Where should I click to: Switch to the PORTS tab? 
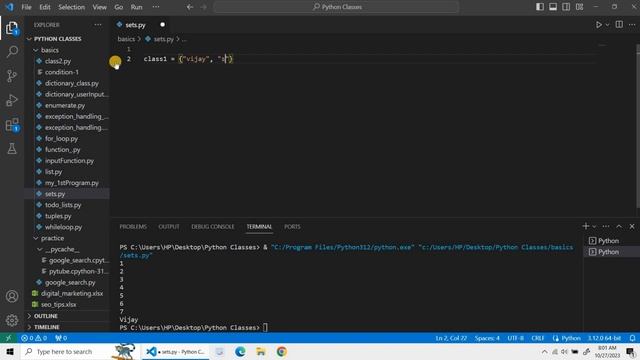[x=292, y=227]
